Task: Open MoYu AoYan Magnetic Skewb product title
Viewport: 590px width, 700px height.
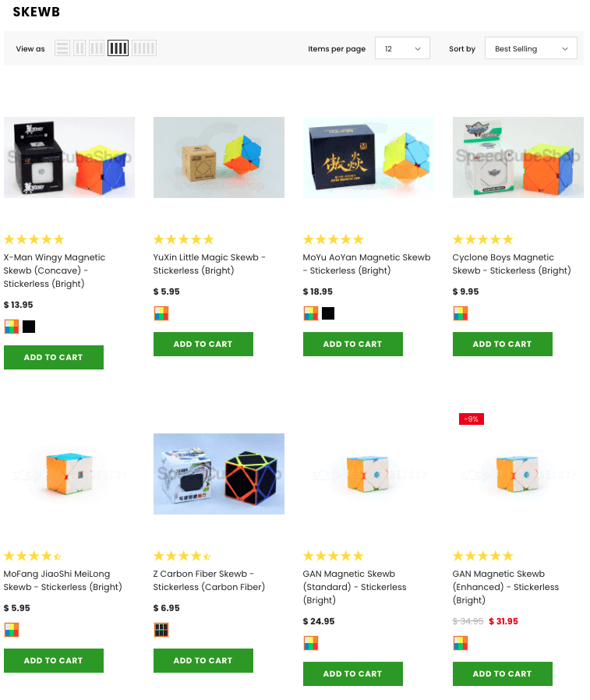Action: (x=366, y=263)
